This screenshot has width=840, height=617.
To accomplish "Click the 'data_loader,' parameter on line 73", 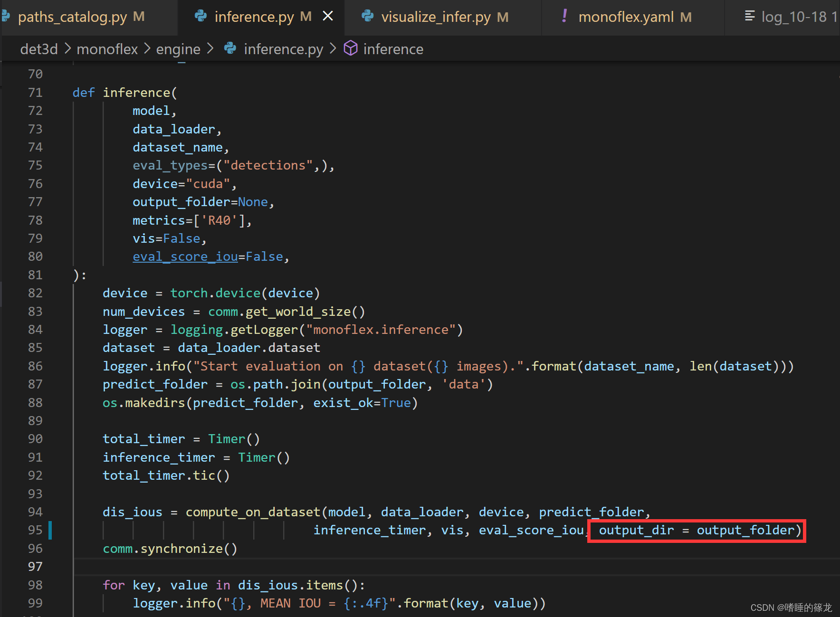I will 177,129.
